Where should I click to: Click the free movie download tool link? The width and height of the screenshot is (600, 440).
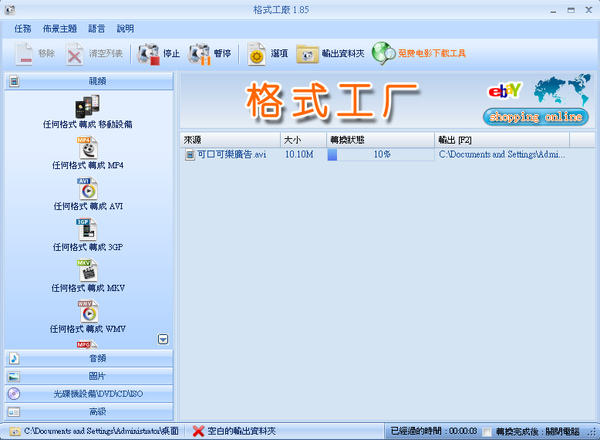click(x=432, y=54)
